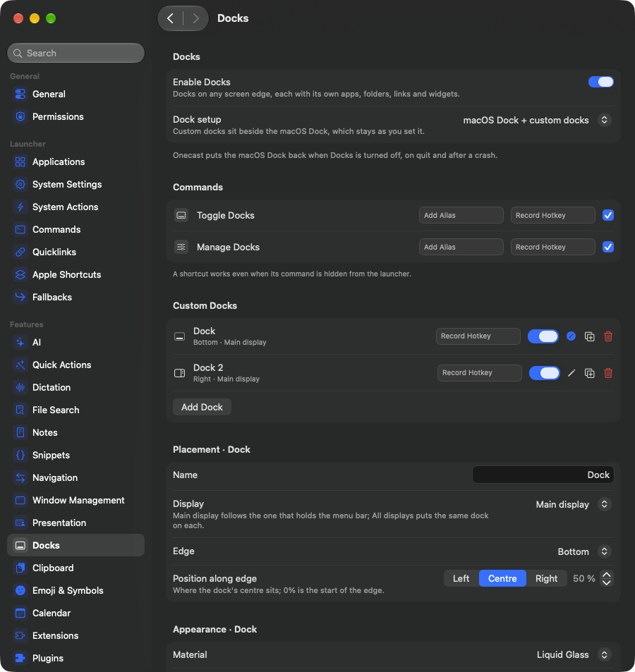Disable the Dock custom dock switch
The width and height of the screenshot is (635, 672).
(543, 336)
